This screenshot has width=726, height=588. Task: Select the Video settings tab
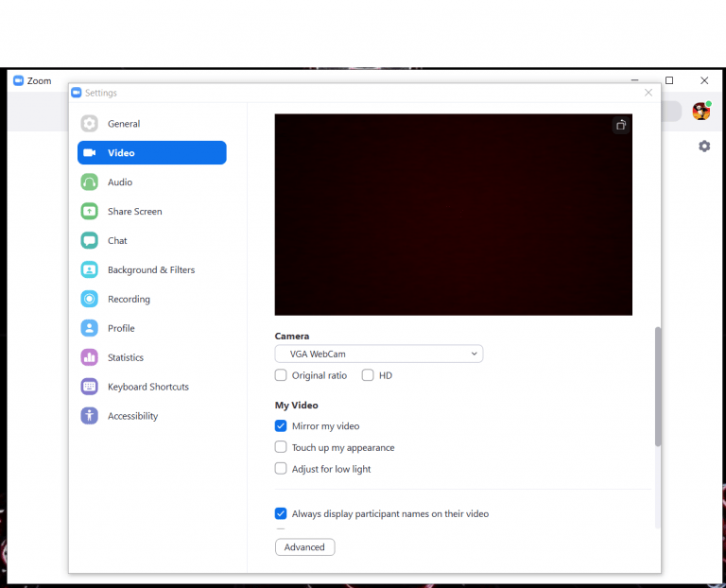pos(152,153)
